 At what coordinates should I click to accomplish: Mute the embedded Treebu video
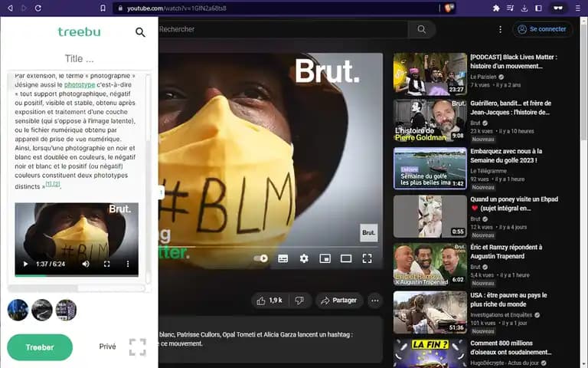tap(86, 264)
